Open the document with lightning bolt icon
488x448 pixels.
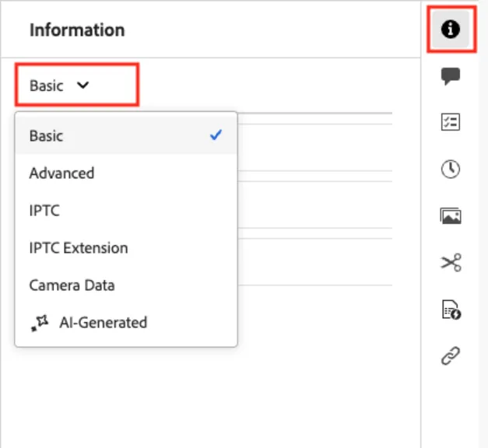[x=451, y=310]
